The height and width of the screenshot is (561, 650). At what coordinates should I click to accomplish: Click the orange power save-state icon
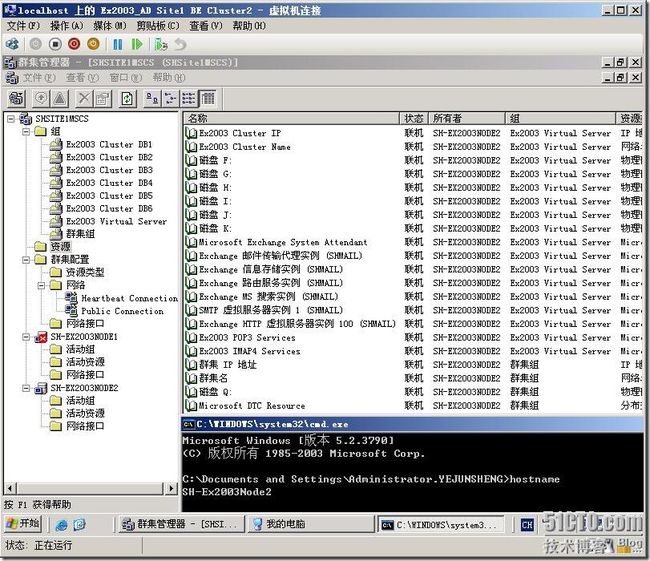(94, 44)
